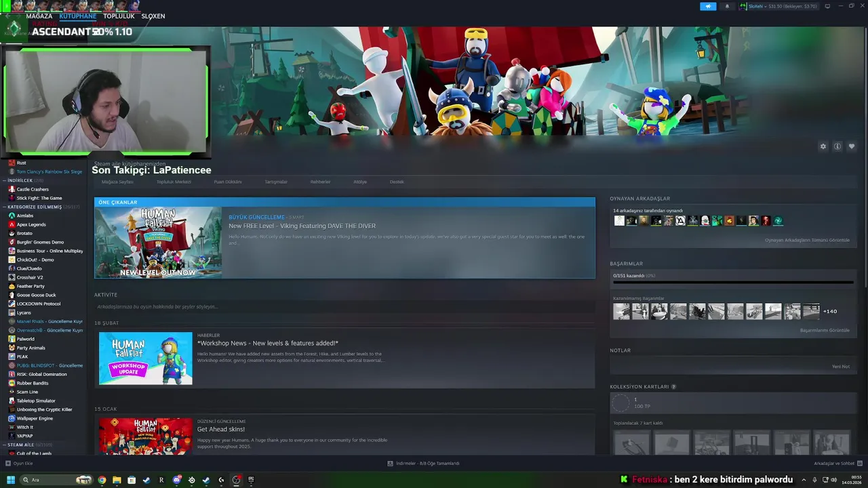Select Unboxing the Cryptic Killer
Image resolution: width=868 pixels, height=488 pixels.
44,409
